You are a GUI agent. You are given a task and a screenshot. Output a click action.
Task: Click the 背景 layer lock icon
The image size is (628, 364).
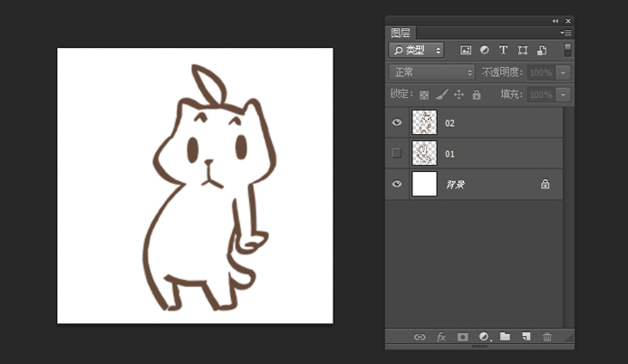click(546, 184)
